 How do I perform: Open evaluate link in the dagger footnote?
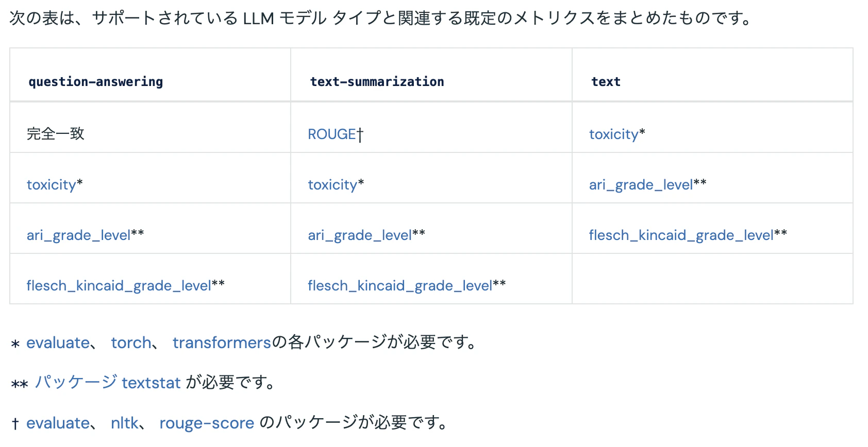coord(58,423)
